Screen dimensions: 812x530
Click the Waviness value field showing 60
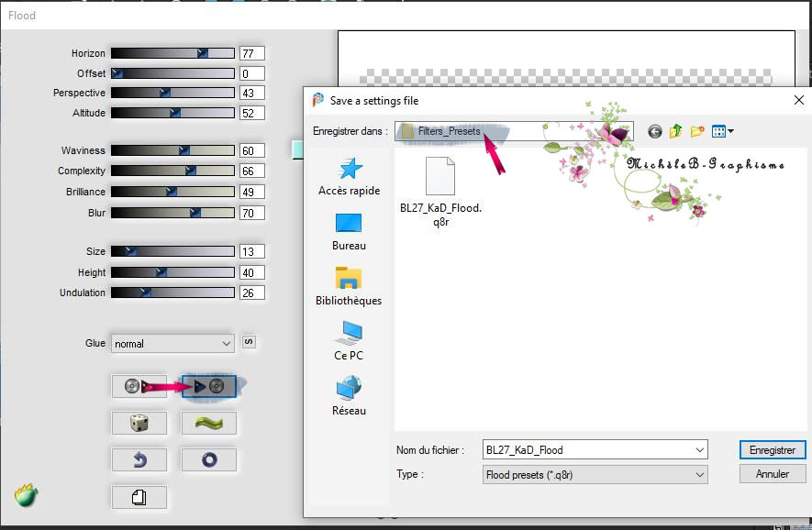tap(252, 150)
